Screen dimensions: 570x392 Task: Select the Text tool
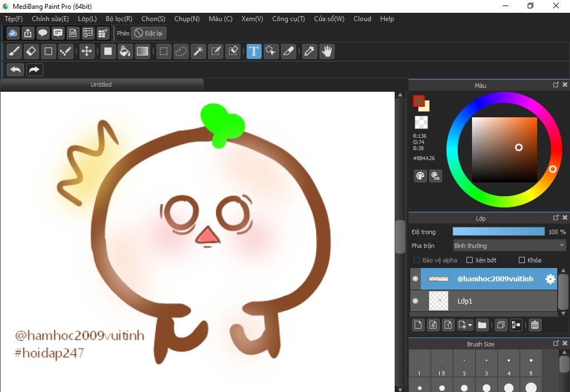tap(254, 52)
